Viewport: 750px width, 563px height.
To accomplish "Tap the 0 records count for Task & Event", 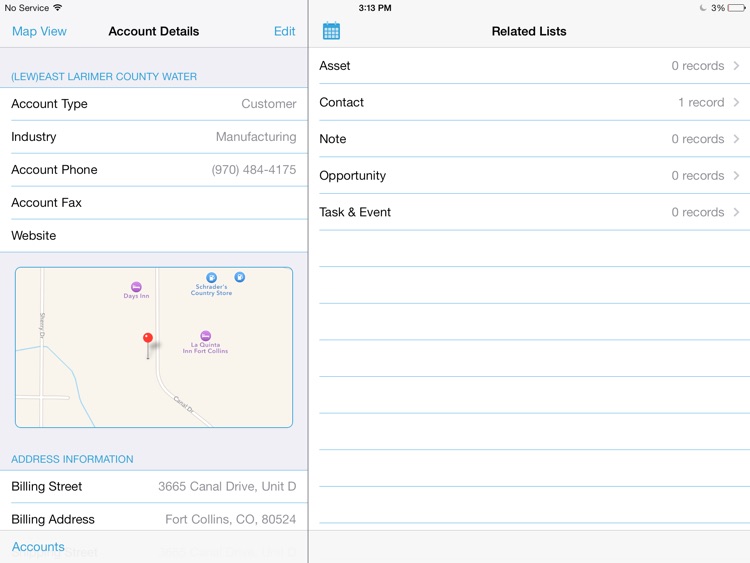I will (x=697, y=212).
